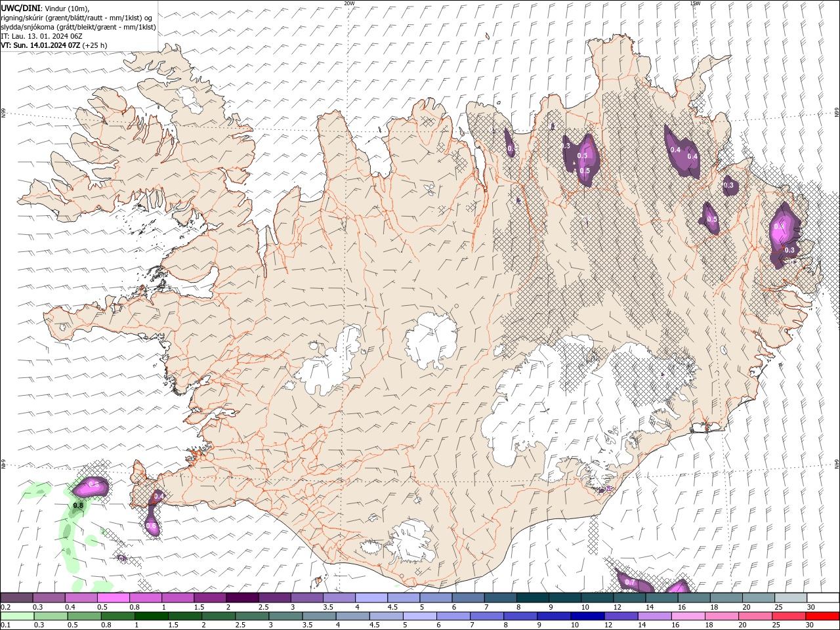The height and width of the screenshot is (630, 840).
Task: Click the dark purple swatch at 2 in upper legend
Action: coord(242,598)
